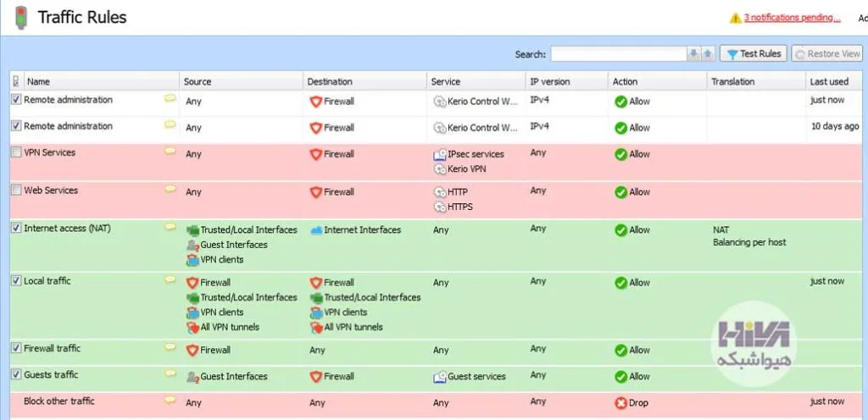The height and width of the screenshot is (420, 868).
Task: Click Guest Interfaces icon in Guests traffic source
Action: coord(192,377)
